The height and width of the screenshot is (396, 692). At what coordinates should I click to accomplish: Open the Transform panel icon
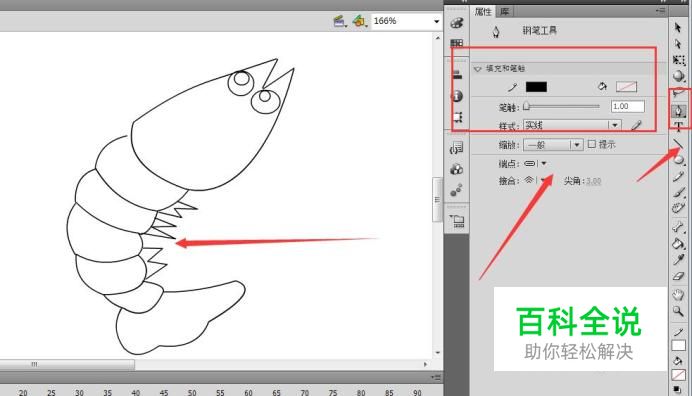(457, 117)
